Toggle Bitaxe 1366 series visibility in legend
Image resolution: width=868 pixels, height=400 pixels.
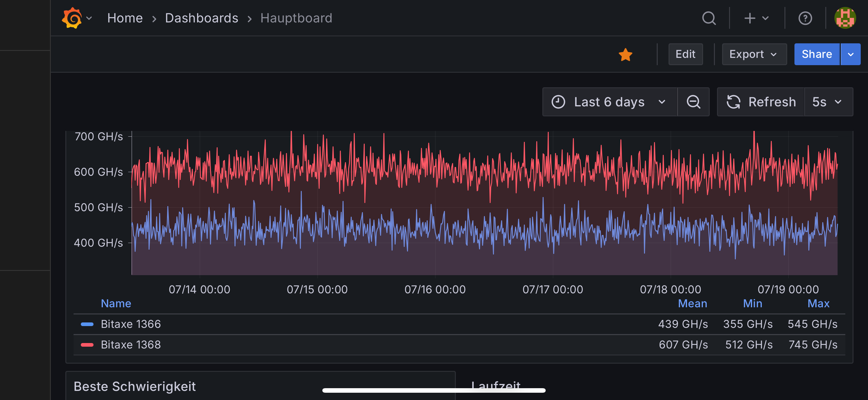[x=131, y=324]
